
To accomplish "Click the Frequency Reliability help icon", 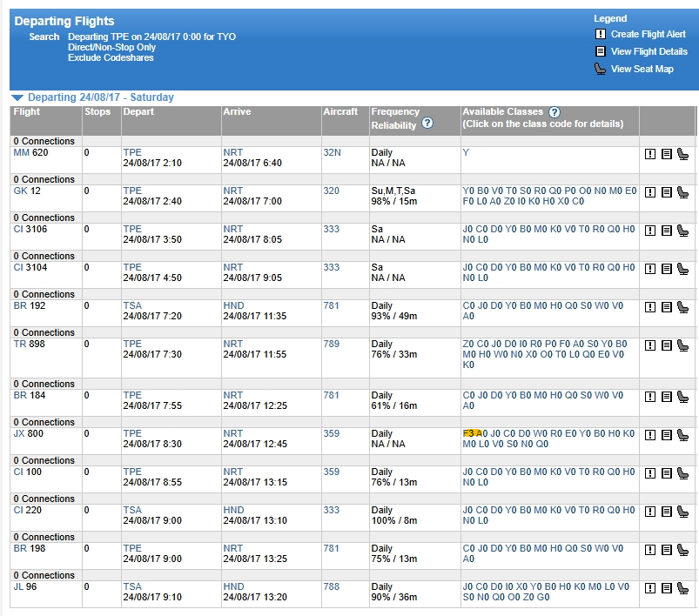I will point(427,123).
